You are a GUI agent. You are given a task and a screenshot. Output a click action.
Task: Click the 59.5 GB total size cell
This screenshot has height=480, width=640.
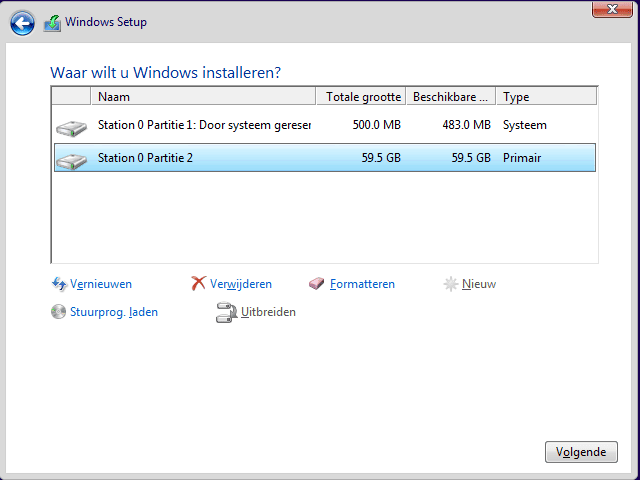click(381, 158)
